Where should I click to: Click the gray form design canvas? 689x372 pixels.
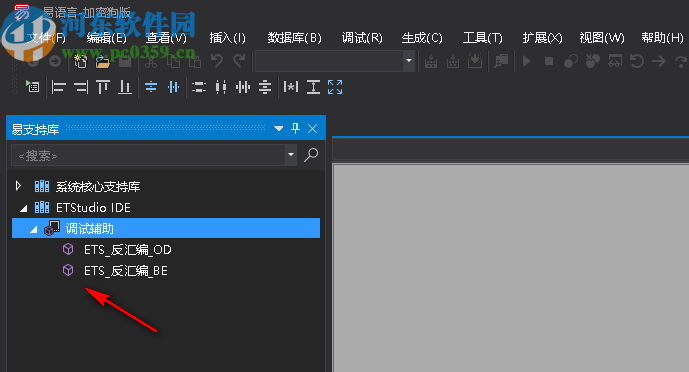[511, 268]
